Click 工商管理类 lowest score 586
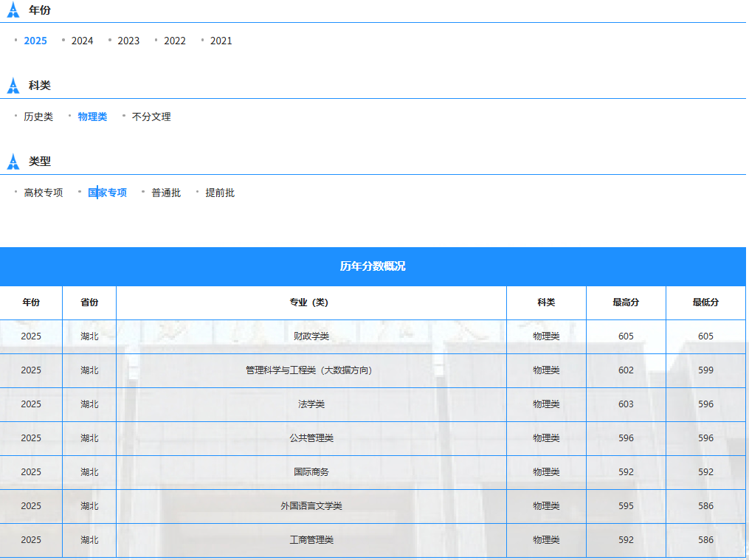Image resolution: width=749 pixels, height=560 pixels. coord(705,540)
